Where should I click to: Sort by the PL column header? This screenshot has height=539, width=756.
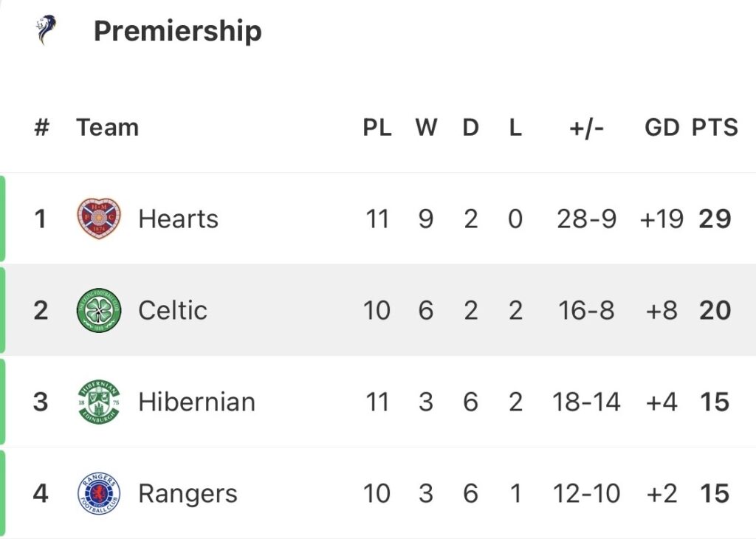point(377,128)
